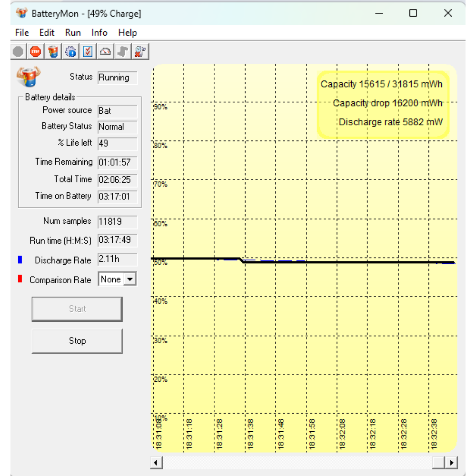Viewport: 476px width, 476px height.
Task: Open the Edit menu
Action: (47, 33)
